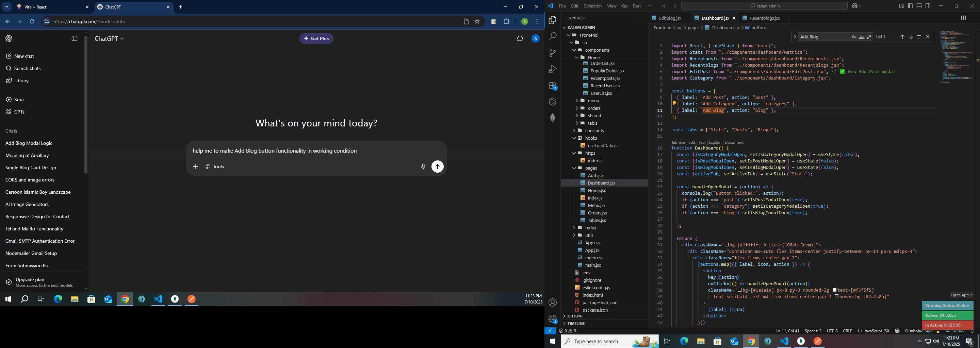Click the ChatGPT prompt text field
This screenshot has width=980, height=348.
click(316, 151)
